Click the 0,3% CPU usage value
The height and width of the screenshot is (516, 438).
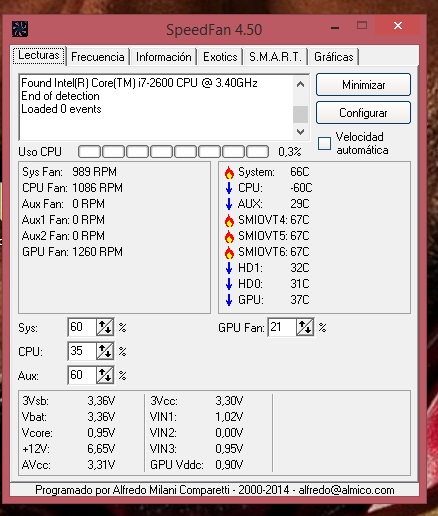coord(290,152)
